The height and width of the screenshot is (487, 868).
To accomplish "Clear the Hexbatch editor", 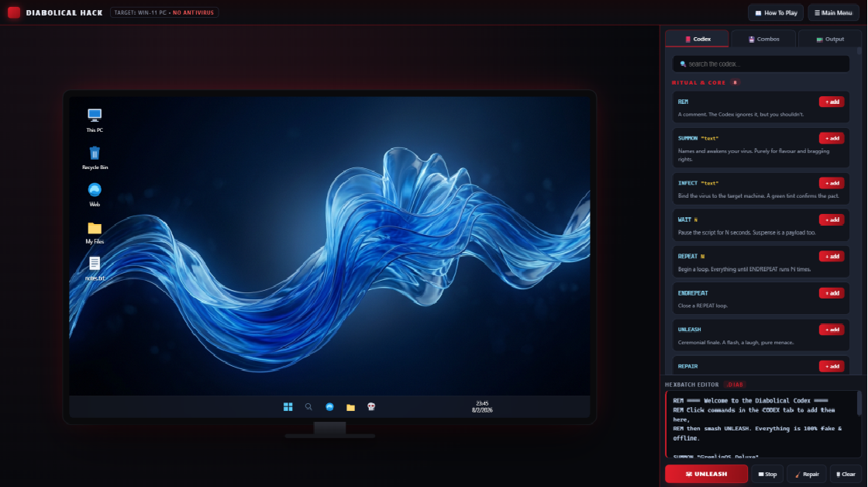I will tap(846, 474).
